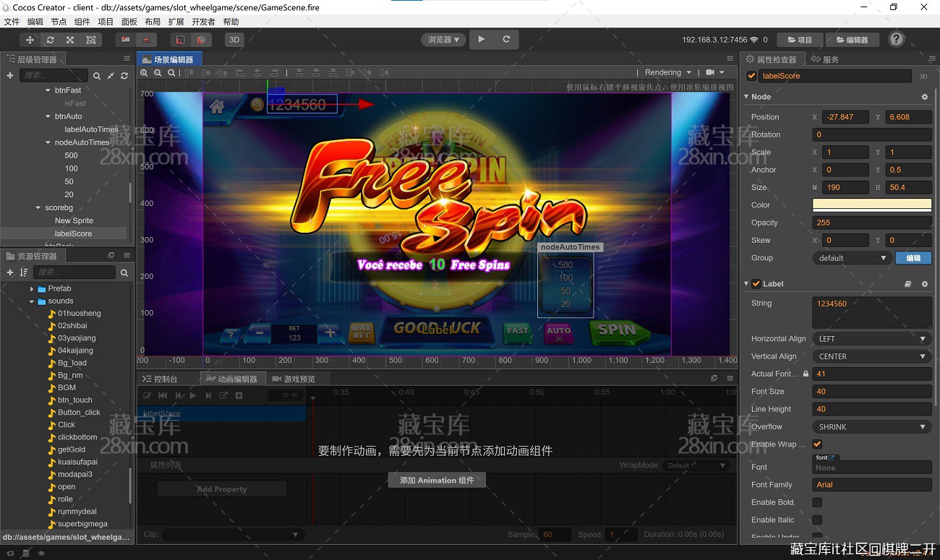Select the scale transform tool

pyautogui.click(x=70, y=40)
